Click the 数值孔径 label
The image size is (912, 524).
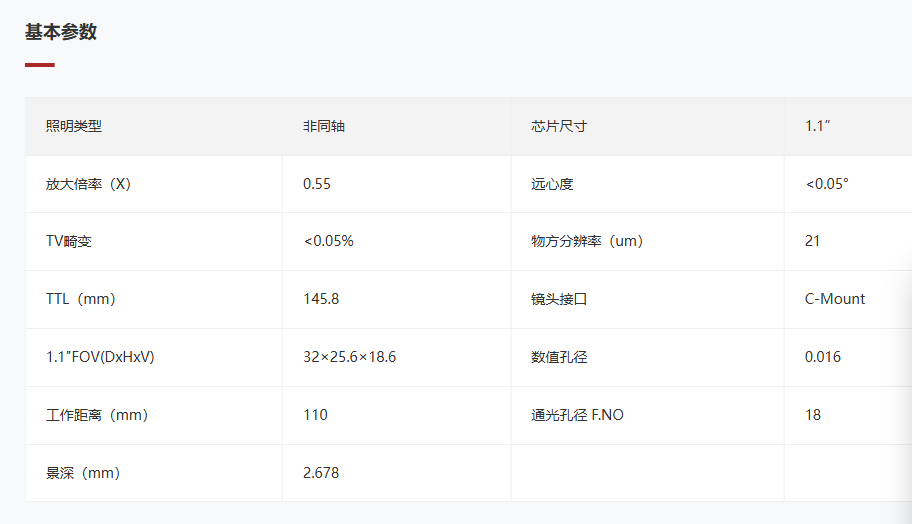pyautogui.click(x=559, y=357)
